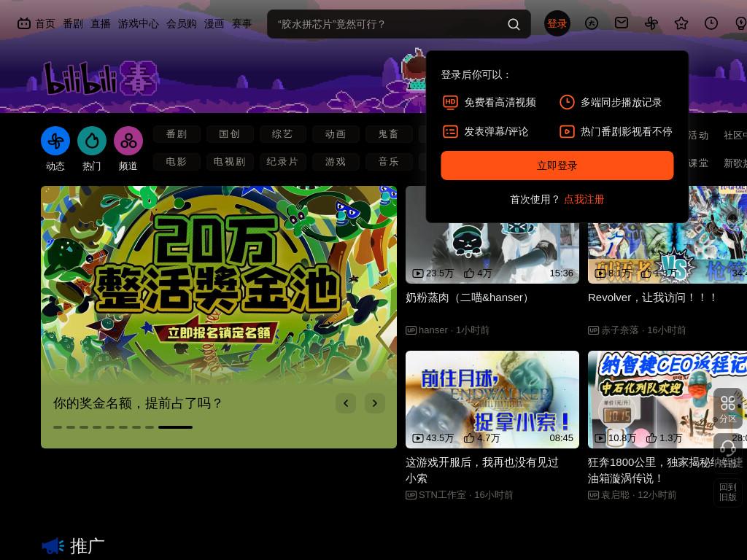Open the 纳智捷CEO video thumbnail
Viewport: 747px width, 560px height.
pos(667,400)
